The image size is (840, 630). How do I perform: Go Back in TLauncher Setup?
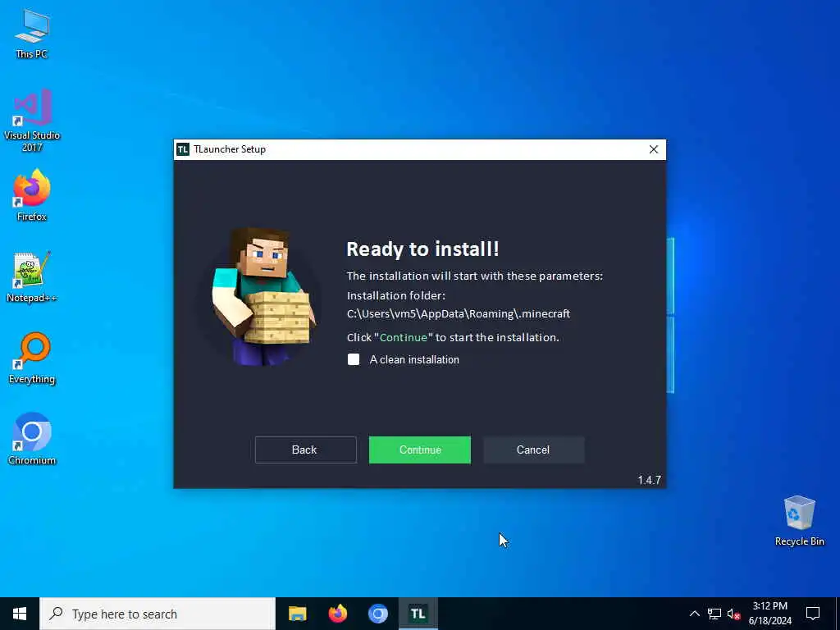305,450
